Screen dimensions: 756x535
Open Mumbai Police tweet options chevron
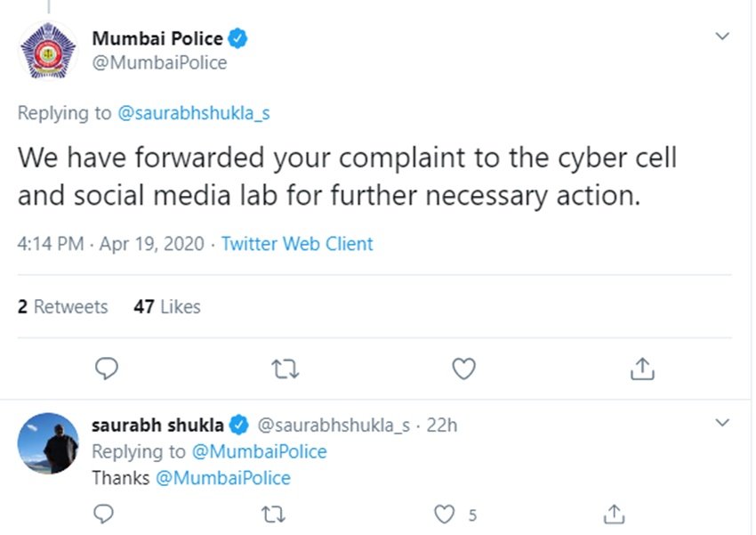pos(723,36)
